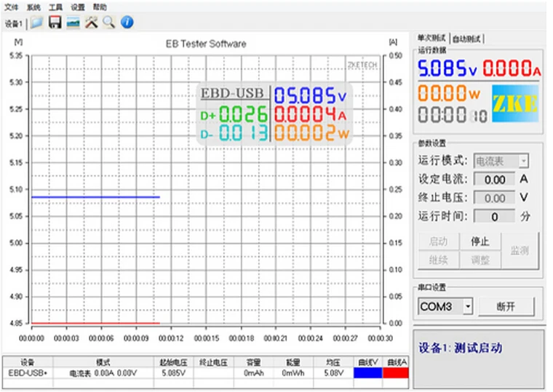Click the 0mAh capacity cell
The image size is (553, 392).
[253, 373]
